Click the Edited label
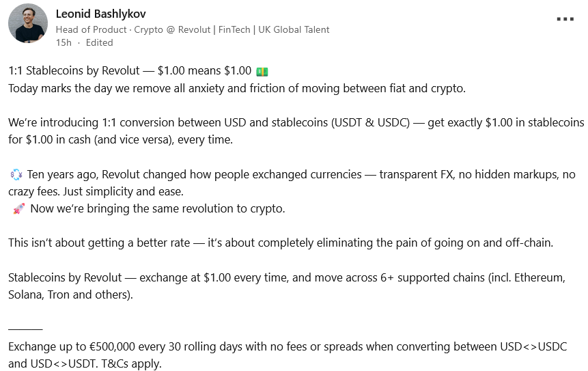The height and width of the screenshot is (371, 588). pyautogui.click(x=100, y=42)
